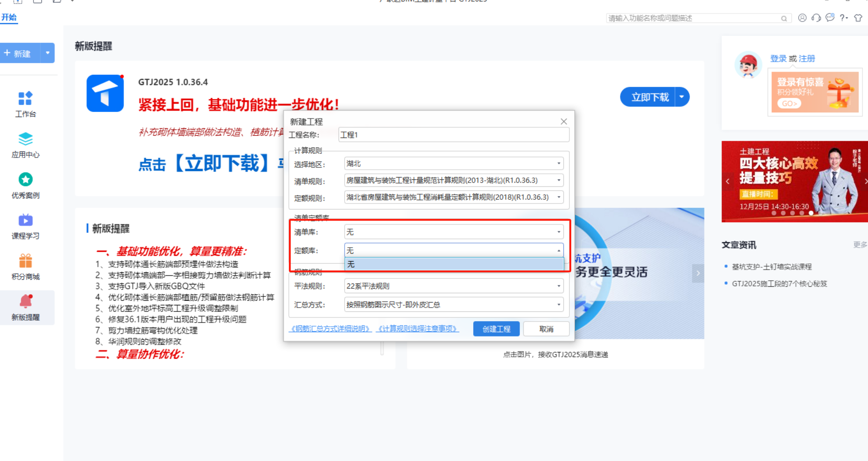This screenshot has height=461, width=868.
Task: Click the GTJ2025 blue app logo
Action: click(105, 93)
